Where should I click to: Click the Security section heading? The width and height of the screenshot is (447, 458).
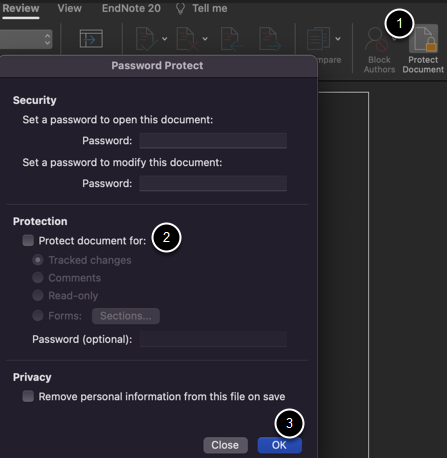(x=35, y=100)
